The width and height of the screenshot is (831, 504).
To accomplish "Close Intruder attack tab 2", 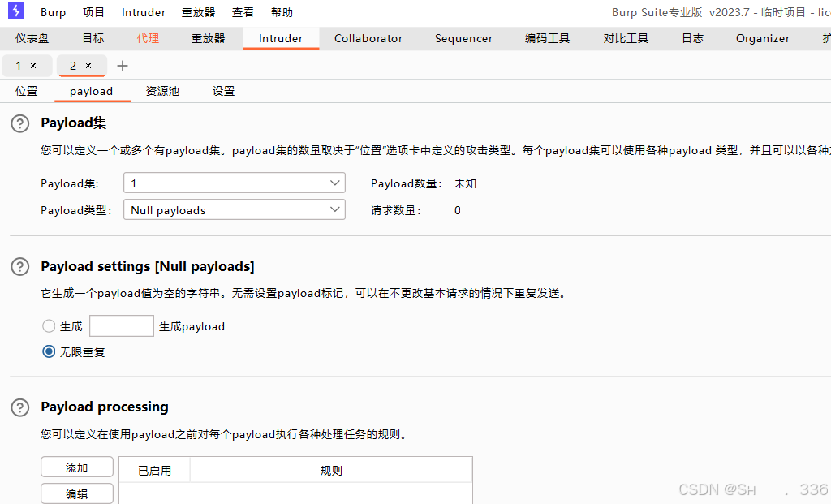I will pos(88,66).
